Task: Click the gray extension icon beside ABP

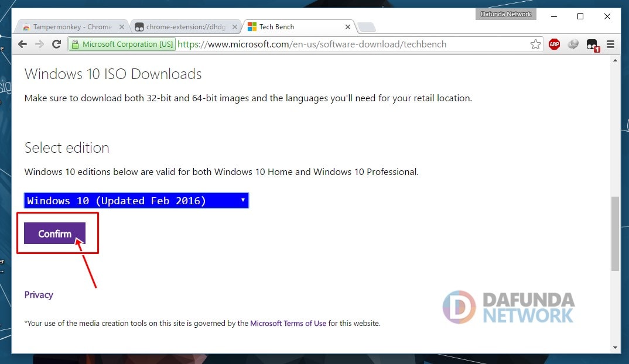Action: tap(573, 44)
